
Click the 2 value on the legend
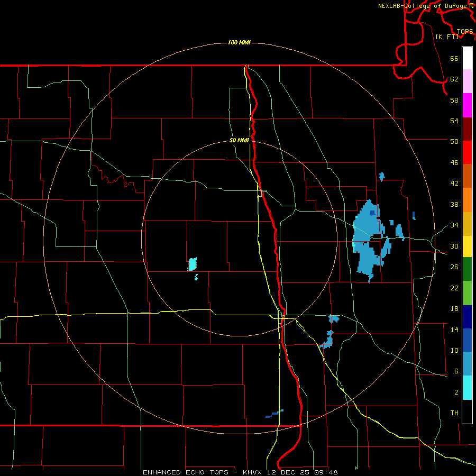[x=456, y=392]
